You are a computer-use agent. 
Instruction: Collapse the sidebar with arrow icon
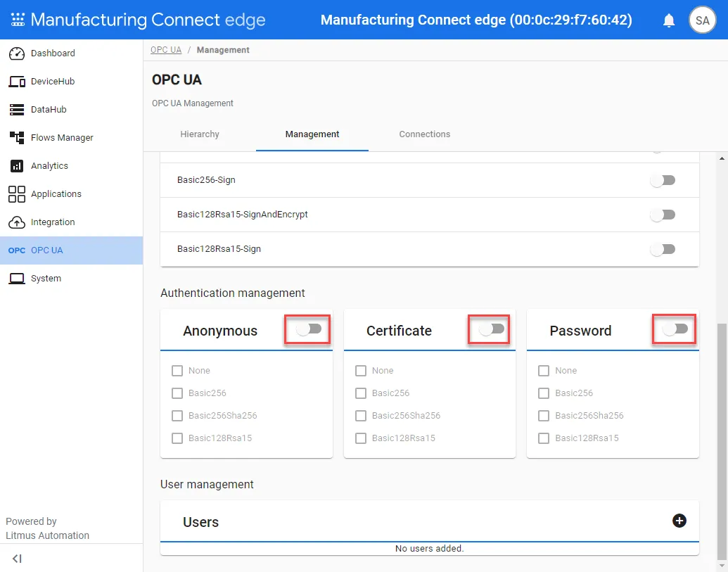[17, 559]
